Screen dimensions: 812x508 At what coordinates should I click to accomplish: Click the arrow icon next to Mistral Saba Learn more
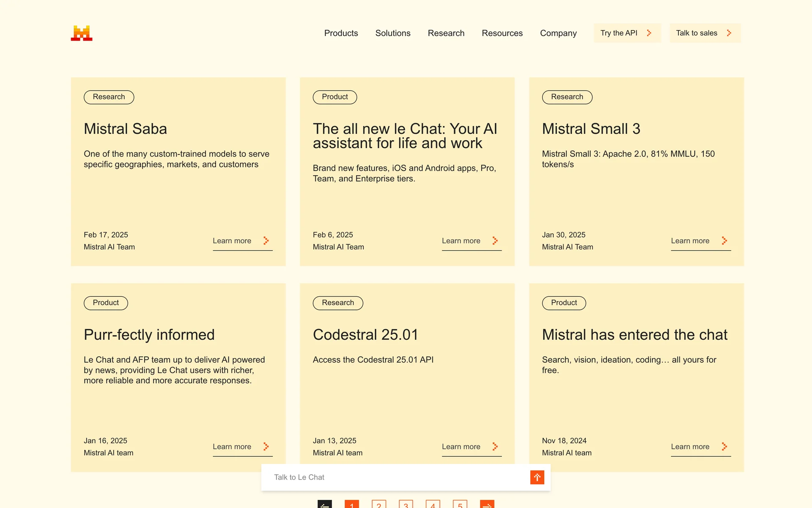[266, 240]
